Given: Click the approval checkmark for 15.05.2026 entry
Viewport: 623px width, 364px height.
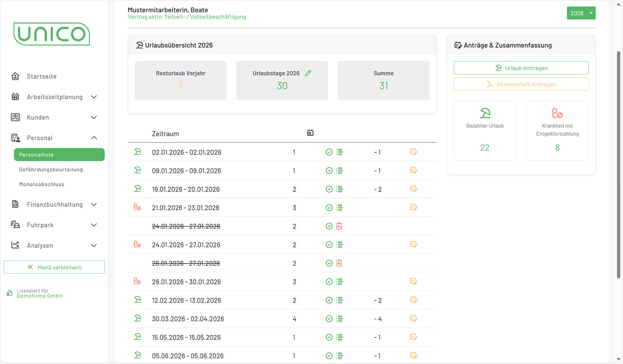Looking at the screenshot, I should pyautogui.click(x=329, y=337).
